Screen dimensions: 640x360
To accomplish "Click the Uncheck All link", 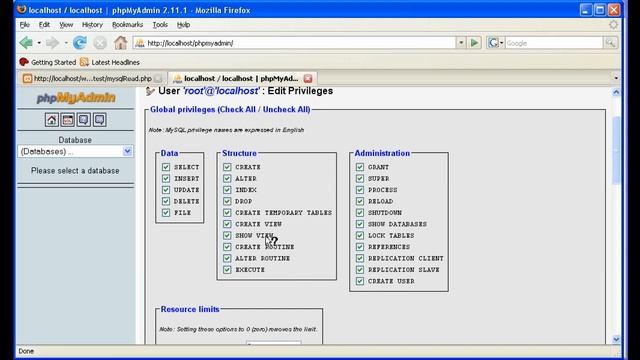I will click(x=285, y=109).
